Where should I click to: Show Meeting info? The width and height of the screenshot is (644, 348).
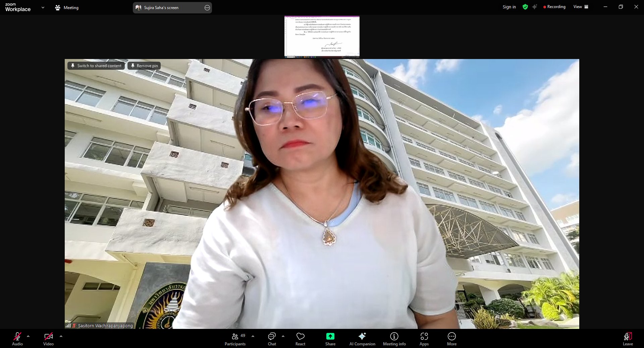(394, 339)
